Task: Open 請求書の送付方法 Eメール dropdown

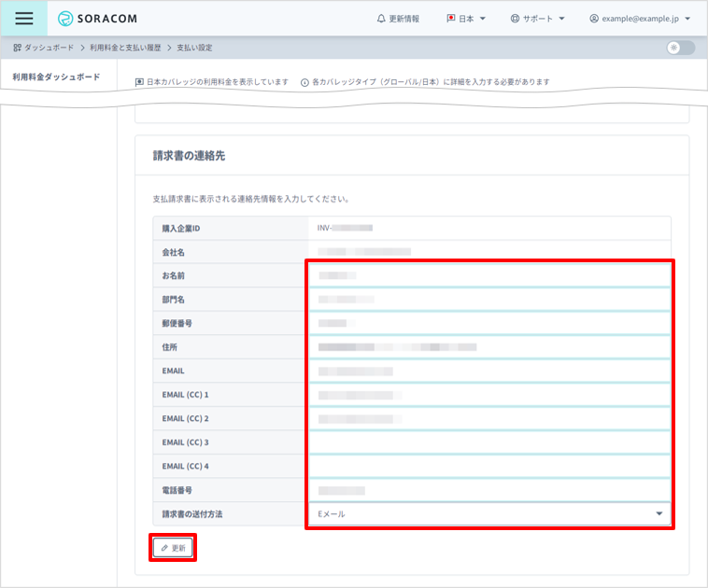Action: [x=489, y=514]
